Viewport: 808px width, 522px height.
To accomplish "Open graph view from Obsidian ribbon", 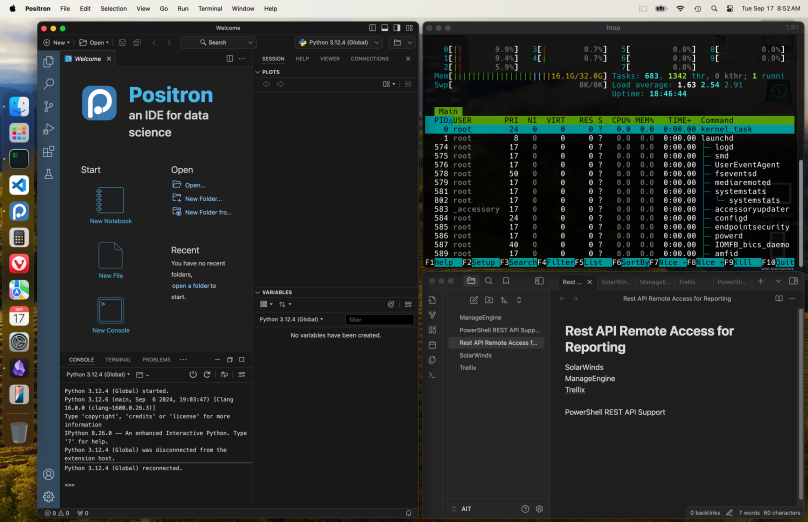I will [x=432, y=315].
